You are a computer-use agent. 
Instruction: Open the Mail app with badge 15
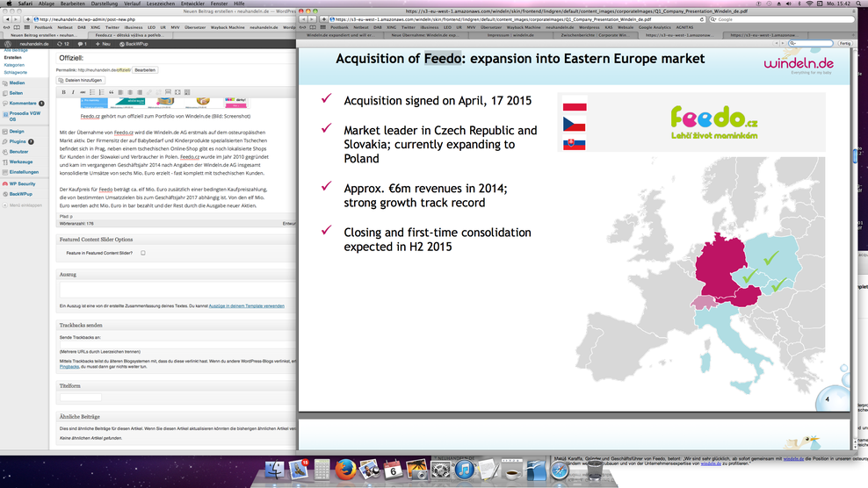(299, 470)
